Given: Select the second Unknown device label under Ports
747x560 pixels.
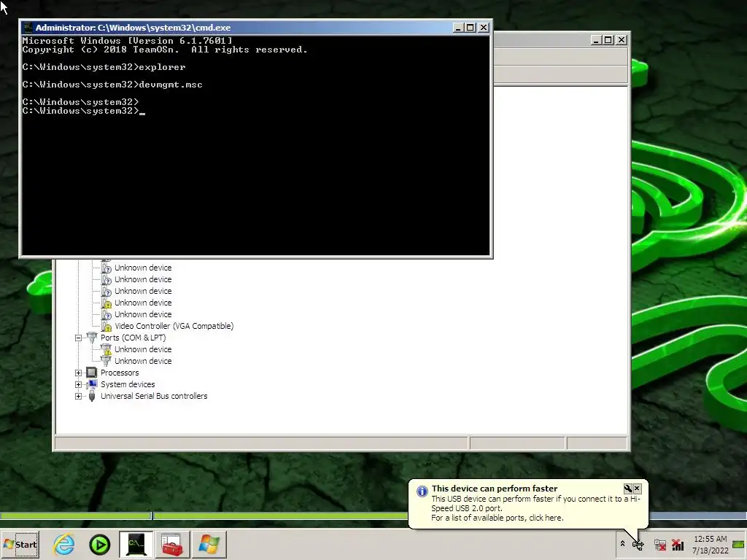Looking at the screenshot, I should pyautogui.click(x=143, y=361).
